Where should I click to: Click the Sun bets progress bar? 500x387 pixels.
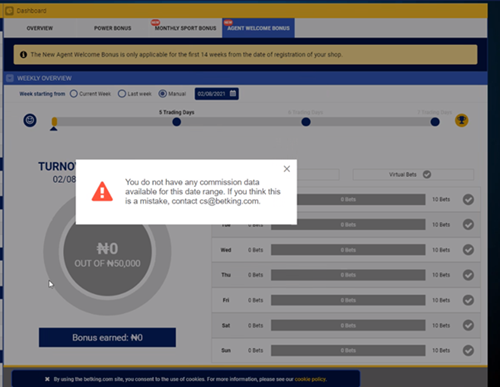tap(348, 350)
